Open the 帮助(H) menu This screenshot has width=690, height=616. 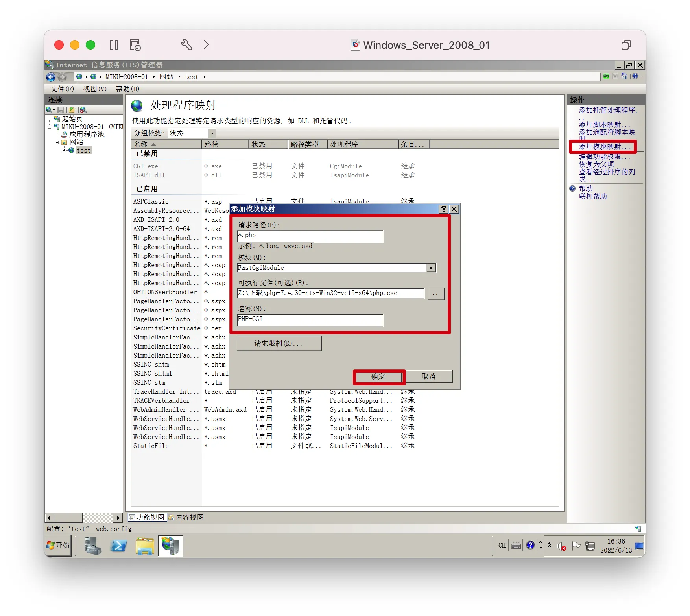coord(127,89)
